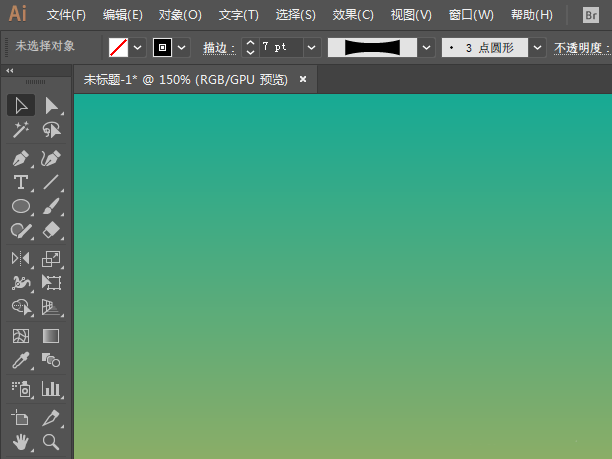
Task: Select the Hand tool
Action: click(x=21, y=441)
